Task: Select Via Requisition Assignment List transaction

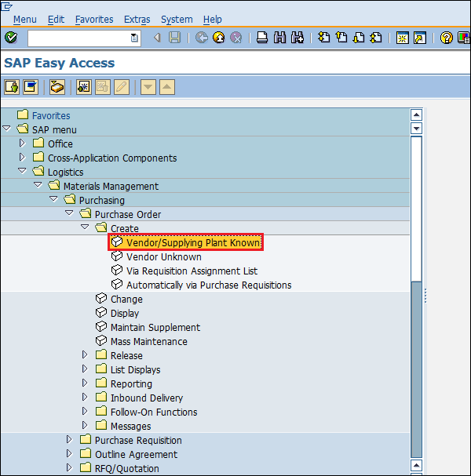Action: click(x=192, y=271)
